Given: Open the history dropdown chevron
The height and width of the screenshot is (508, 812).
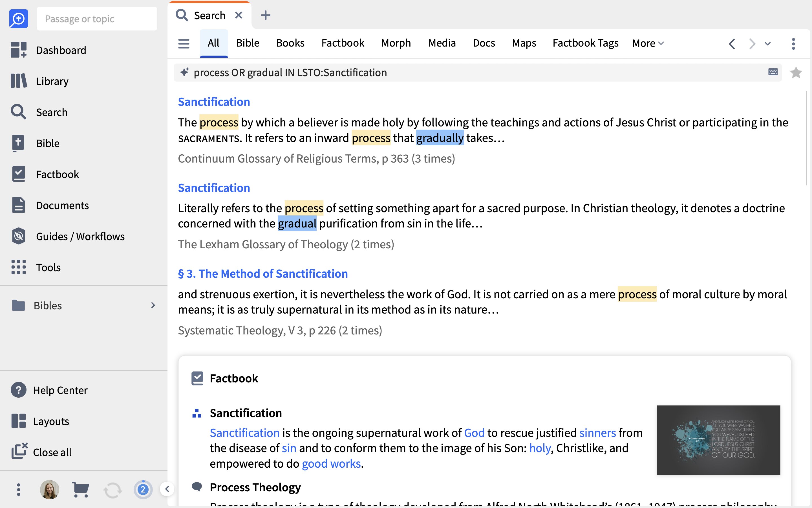Looking at the screenshot, I should [767, 44].
